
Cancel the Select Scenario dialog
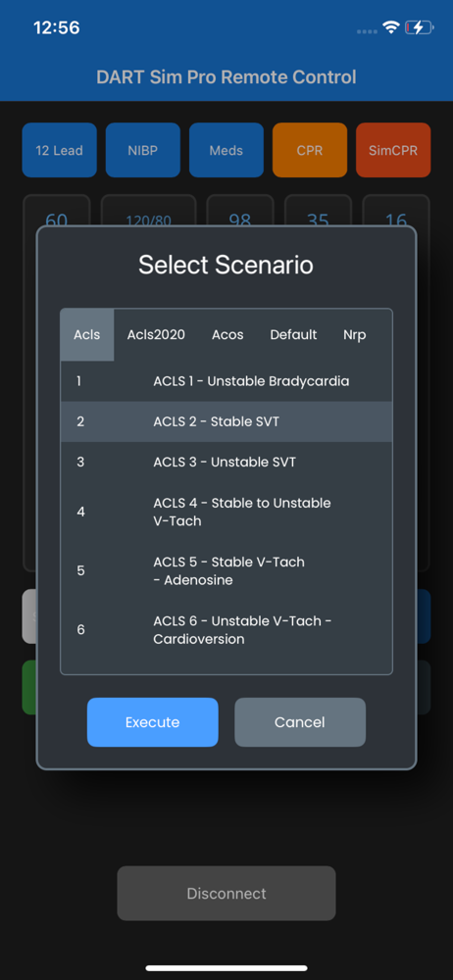coord(300,722)
